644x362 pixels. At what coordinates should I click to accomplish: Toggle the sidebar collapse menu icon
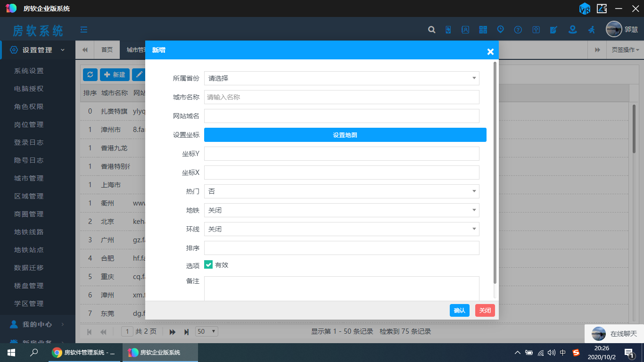[84, 30]
